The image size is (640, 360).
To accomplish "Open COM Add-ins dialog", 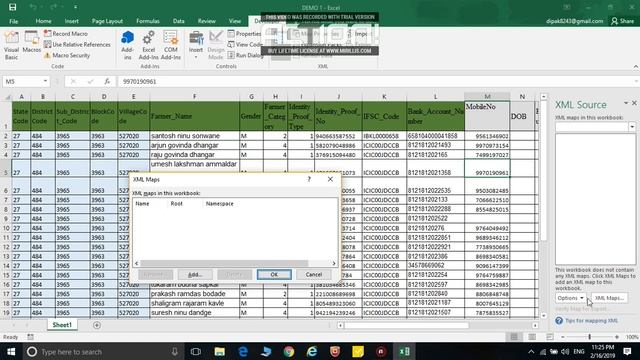I will tap(171, 45).
